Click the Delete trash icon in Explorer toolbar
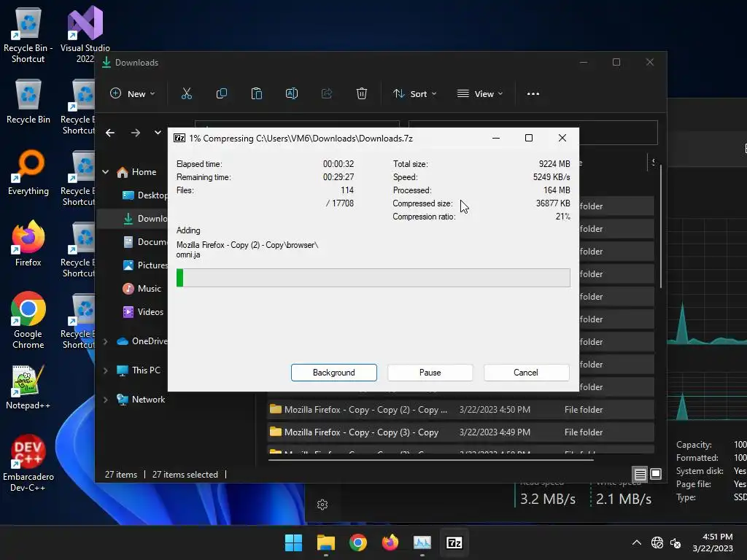This screenshot has height=560, width=747. [362, 94]
